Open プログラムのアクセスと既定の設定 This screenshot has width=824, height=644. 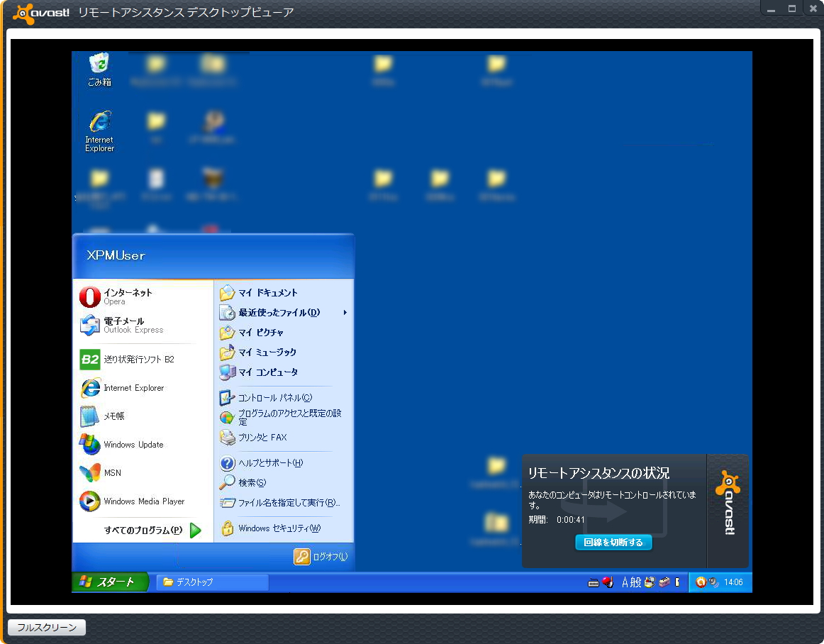(x=284, y=418)
